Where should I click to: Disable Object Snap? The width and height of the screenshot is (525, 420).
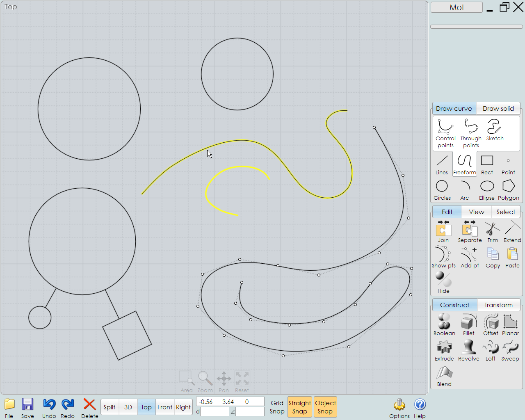point(325,407)
